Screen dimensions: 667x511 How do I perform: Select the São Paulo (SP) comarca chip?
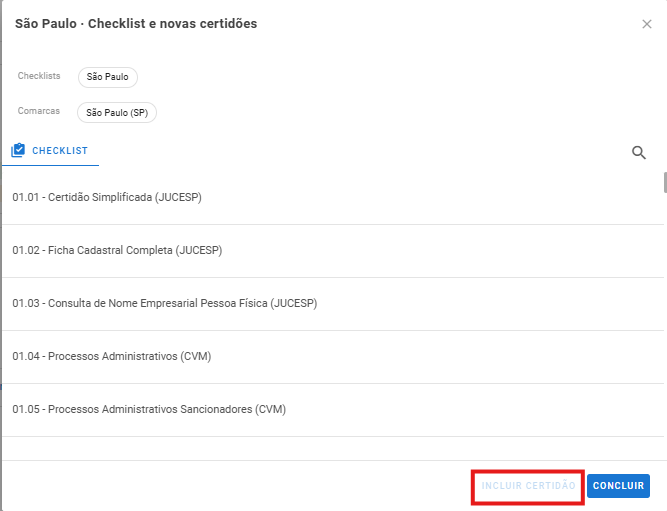(x=117, y=113)
